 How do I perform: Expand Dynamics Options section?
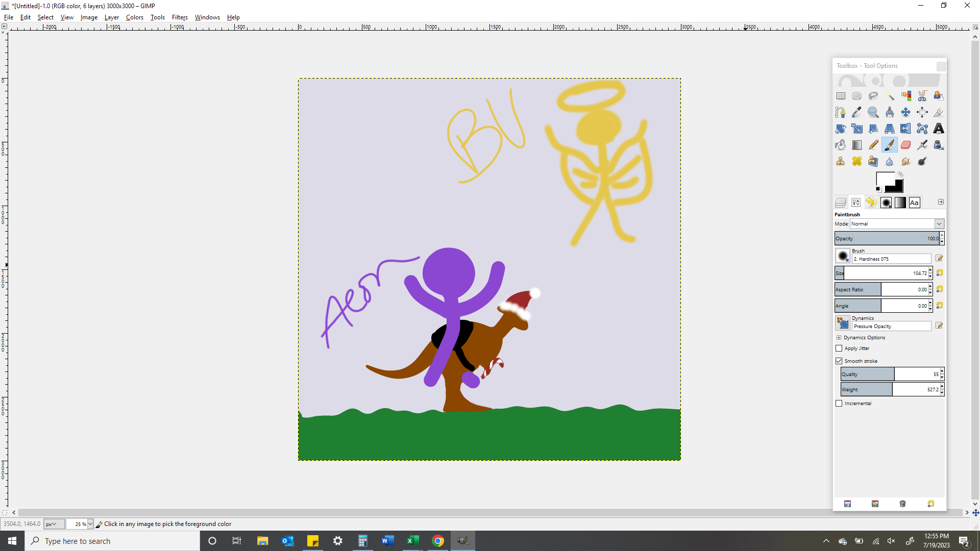point(839,338)
